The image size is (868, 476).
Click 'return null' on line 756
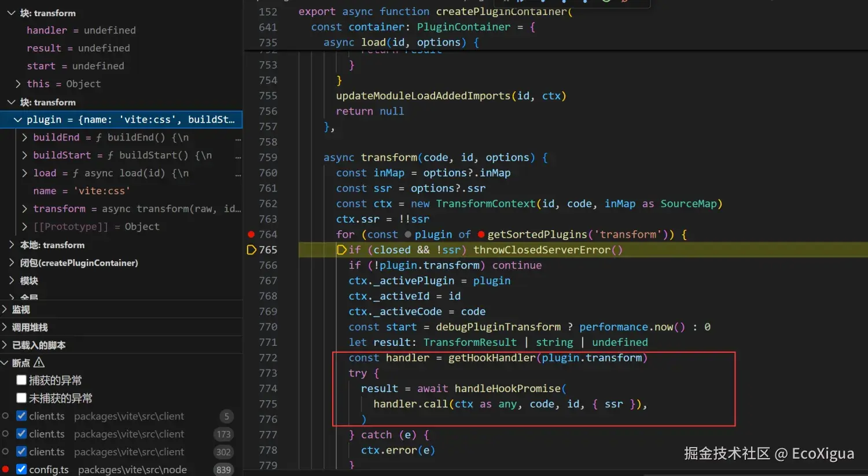[x=370, y=112]
